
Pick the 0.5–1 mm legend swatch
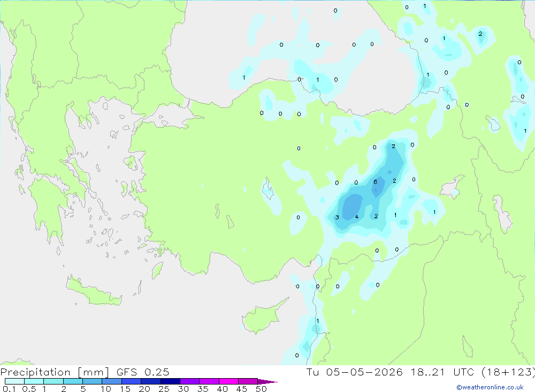[34, 381]
